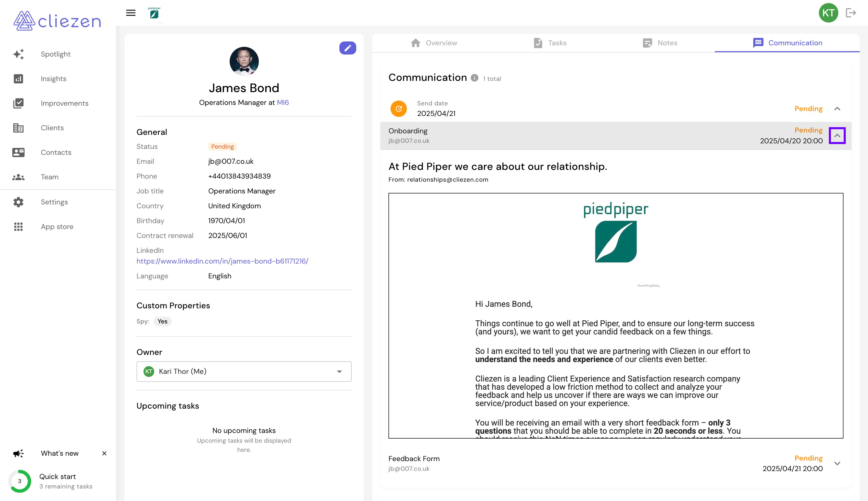Open the Owner dropdown
The height and width of the screenshot is (501, 868).
tap(244, 371)
